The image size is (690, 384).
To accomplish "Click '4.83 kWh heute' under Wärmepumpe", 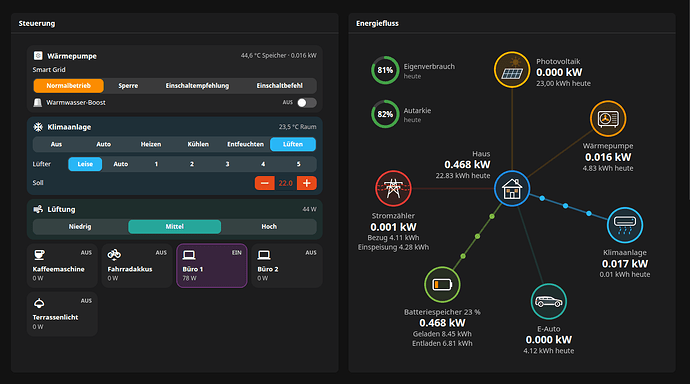I will pos(608,168).
